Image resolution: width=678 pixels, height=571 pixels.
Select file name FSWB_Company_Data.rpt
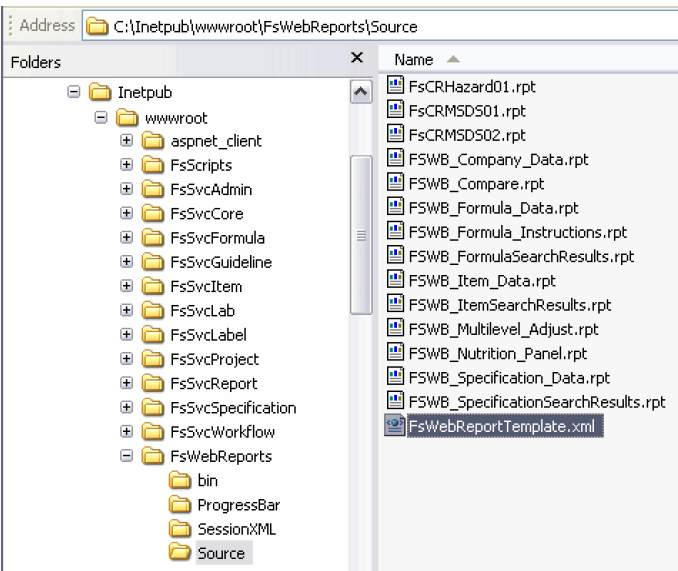(x=499, y=160)
